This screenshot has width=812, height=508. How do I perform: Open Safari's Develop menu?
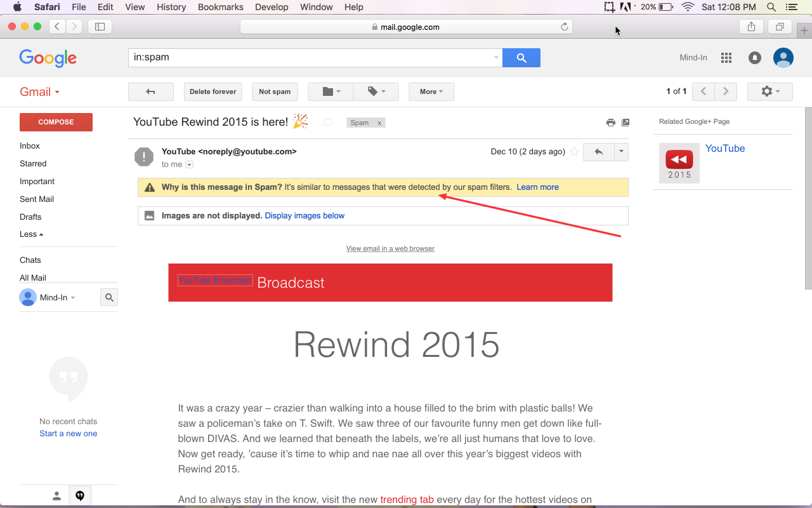point(272,7)
